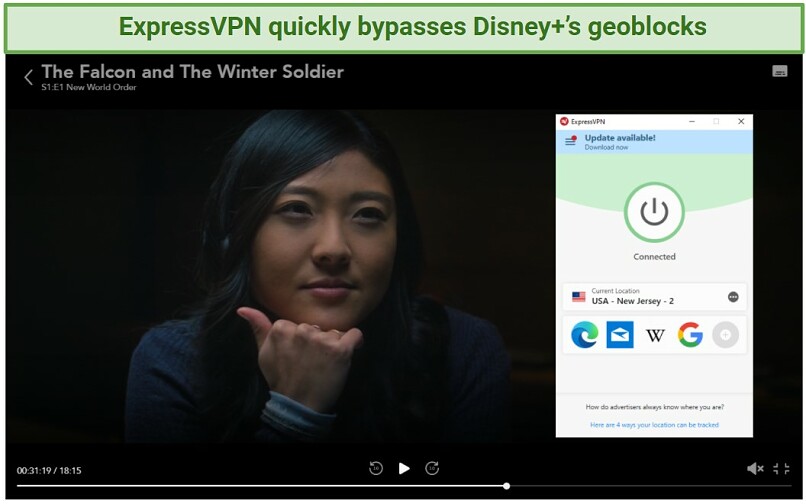Click the USA flag icon in Current Location

point(579,297)
